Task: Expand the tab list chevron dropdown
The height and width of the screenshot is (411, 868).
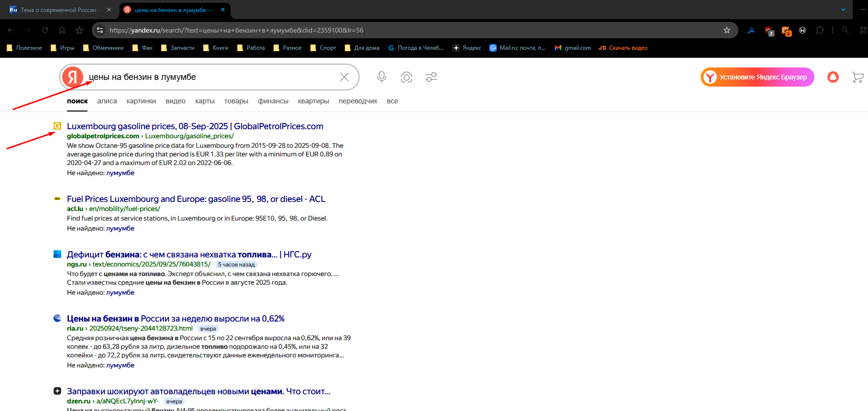Action: 843,10
